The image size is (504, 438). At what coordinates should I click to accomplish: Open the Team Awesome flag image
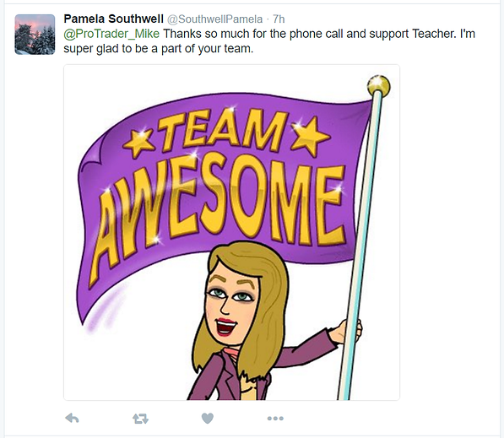pyautogui.click(x=232, y=232)
